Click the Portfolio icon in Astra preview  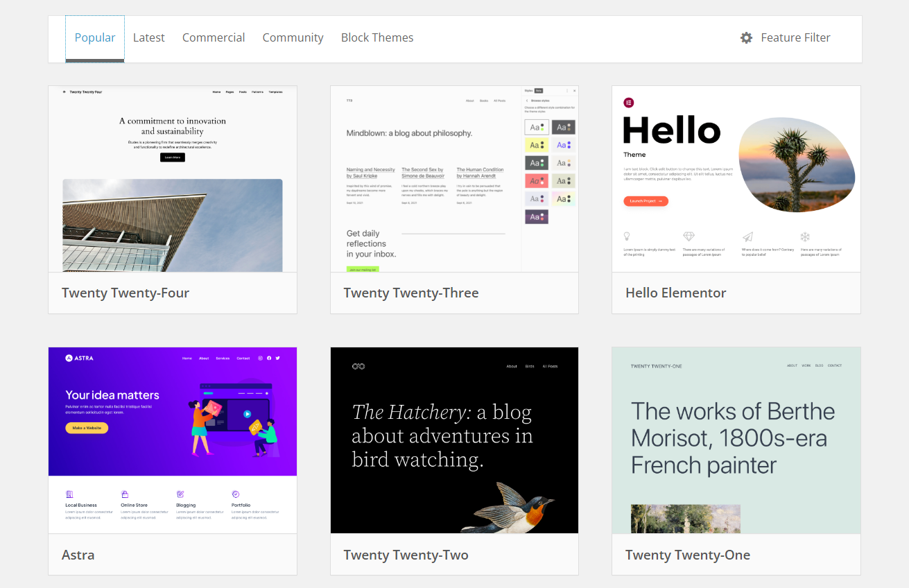(236, 494)
